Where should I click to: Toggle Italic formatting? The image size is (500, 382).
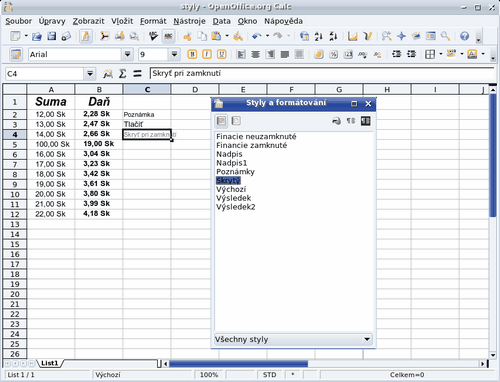click(x=207, y=54)
